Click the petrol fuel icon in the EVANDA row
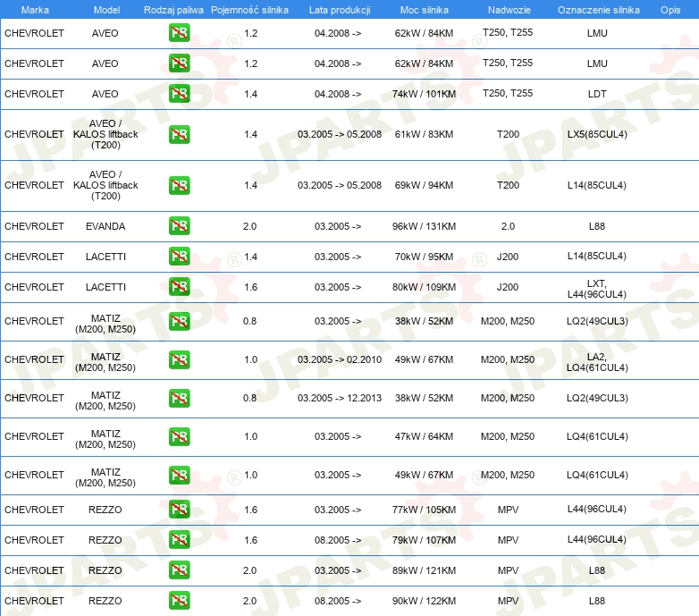This screenshot has height=616, width=699. (x=179, y=226)
